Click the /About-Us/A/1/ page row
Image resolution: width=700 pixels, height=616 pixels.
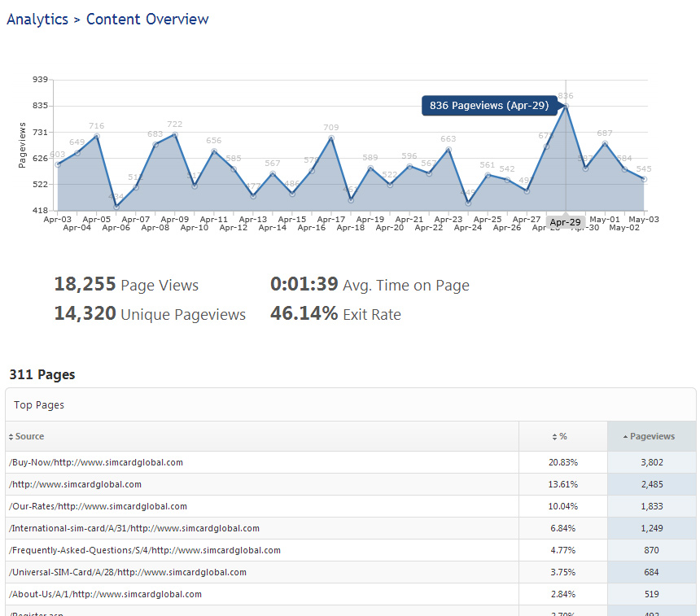click(x=105, y=594)
